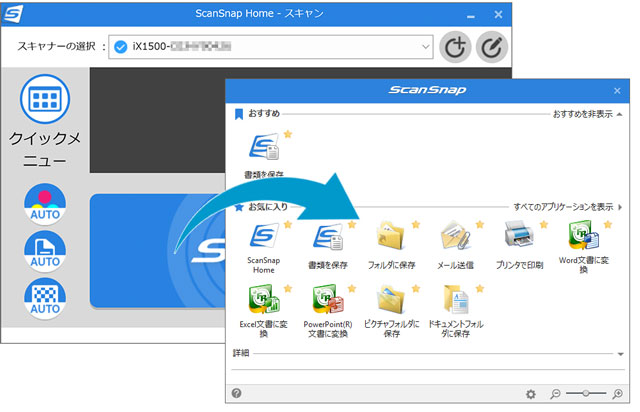Image resolution: width=640 pixels, height=412 pixels.
Task: Choose ドキュメントフォルダに保存 icon
Action: (x=456, y=299)
